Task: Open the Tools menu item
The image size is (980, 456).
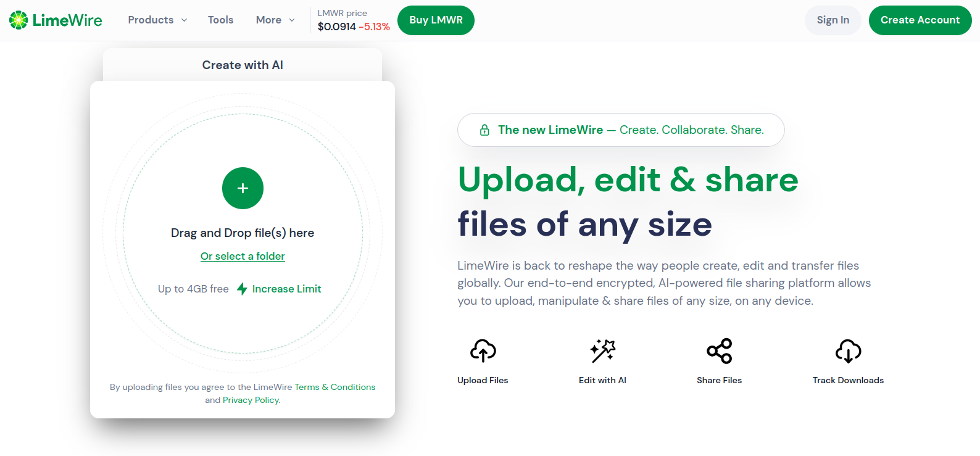Action: (x=220, y=20)
